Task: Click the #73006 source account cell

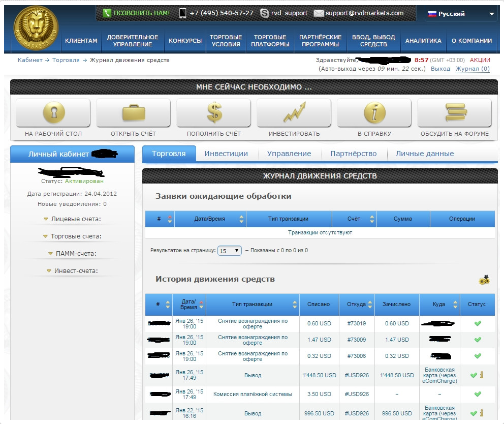Action: click(x=357, y=356)
